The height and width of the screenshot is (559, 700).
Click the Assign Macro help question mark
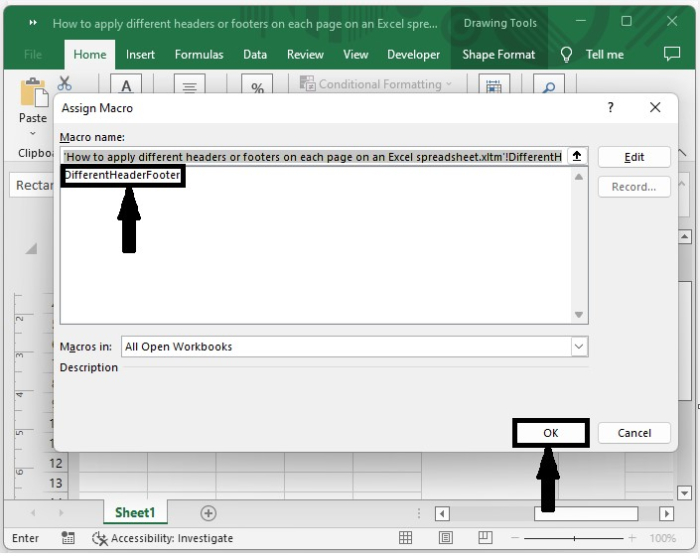pyautogui.click(x=611, y=107)
